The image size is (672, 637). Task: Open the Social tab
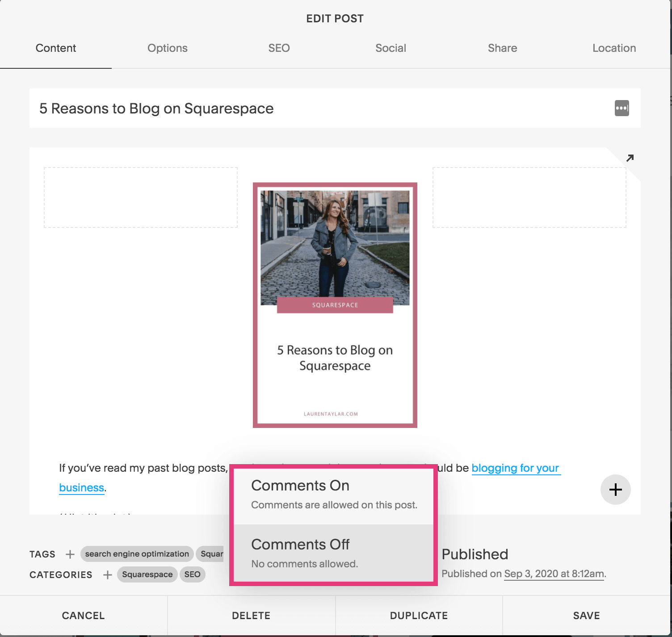391,48
